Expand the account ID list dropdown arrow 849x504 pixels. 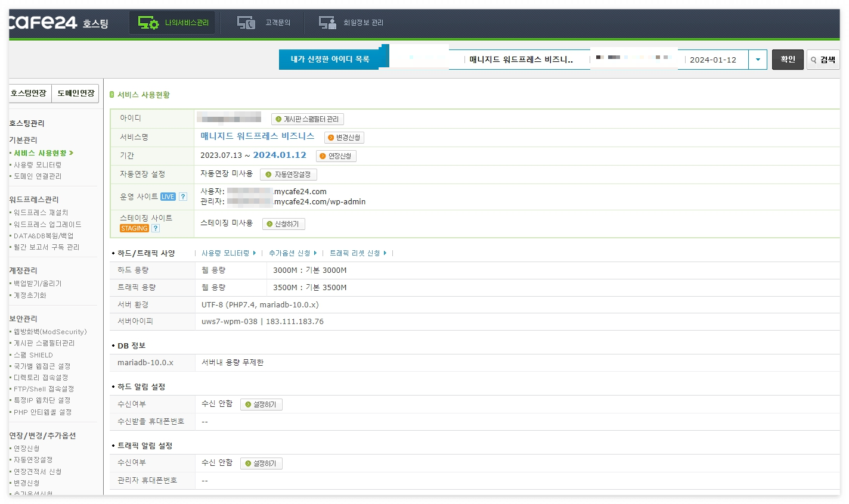pos(758,60)
